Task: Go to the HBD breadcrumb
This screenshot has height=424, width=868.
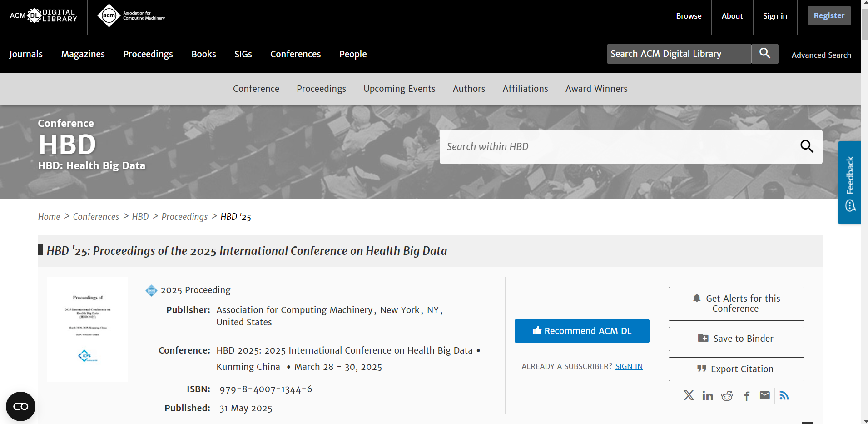Action: point(140,217)
